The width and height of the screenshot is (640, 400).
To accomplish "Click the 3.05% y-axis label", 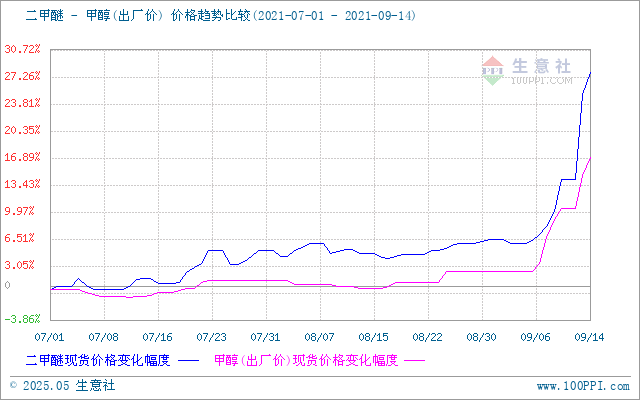I will coord(19,265).
